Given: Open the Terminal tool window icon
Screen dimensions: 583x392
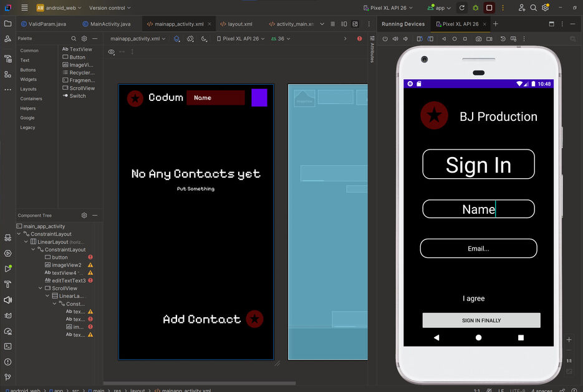Looking at the screenshot, I should [x=8, y=347].
